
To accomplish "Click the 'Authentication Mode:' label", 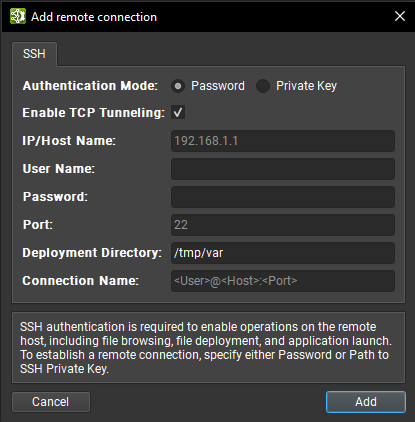I will click(x=90, y=86).
